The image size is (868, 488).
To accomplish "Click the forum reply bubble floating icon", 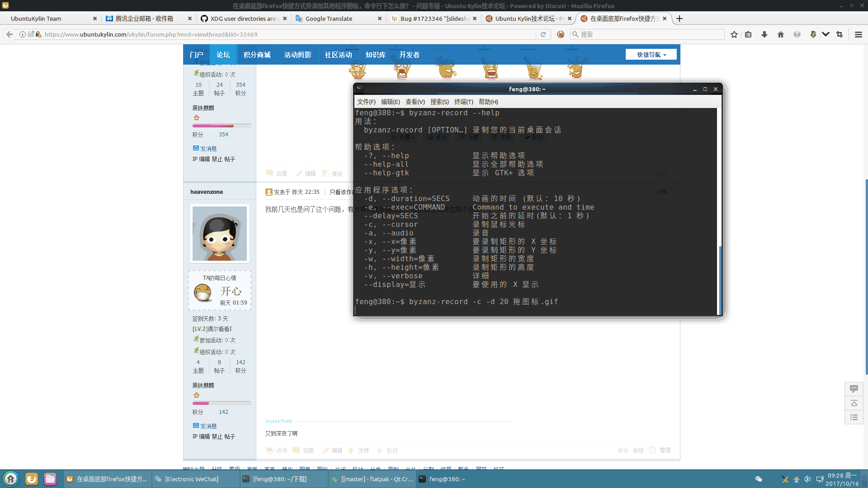I will pos(854,389).
